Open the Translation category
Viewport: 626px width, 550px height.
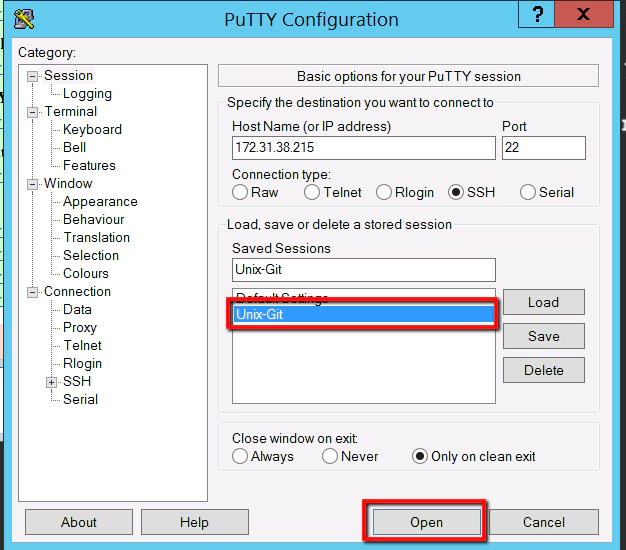pos(96,237)
